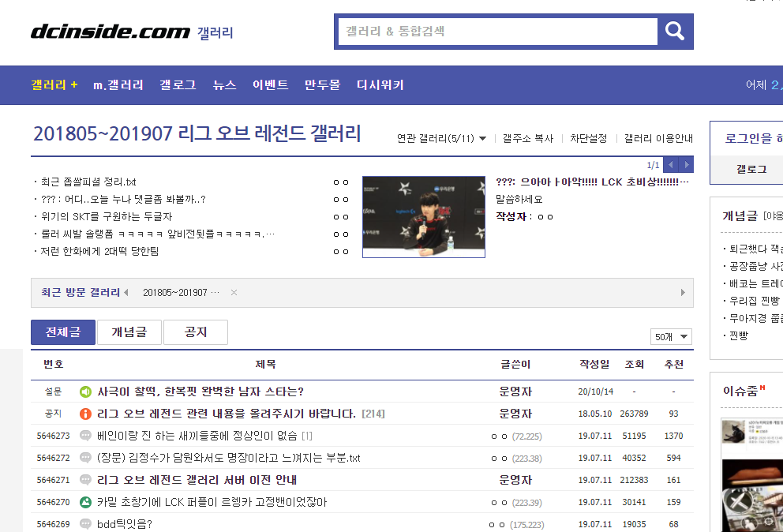This screenshot has height=532, width=783.
Task: Open 뉴스 menu item
Action: (x=224, y=85)
